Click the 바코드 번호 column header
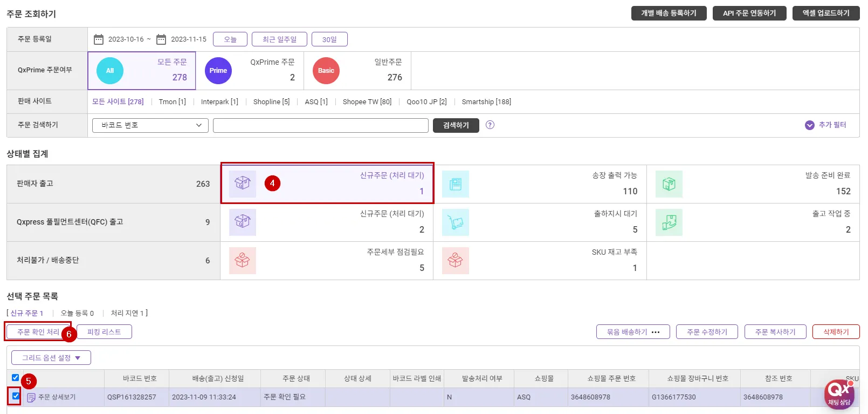The width and height of the screenshot is (868, 414). (x=140, y=378)
